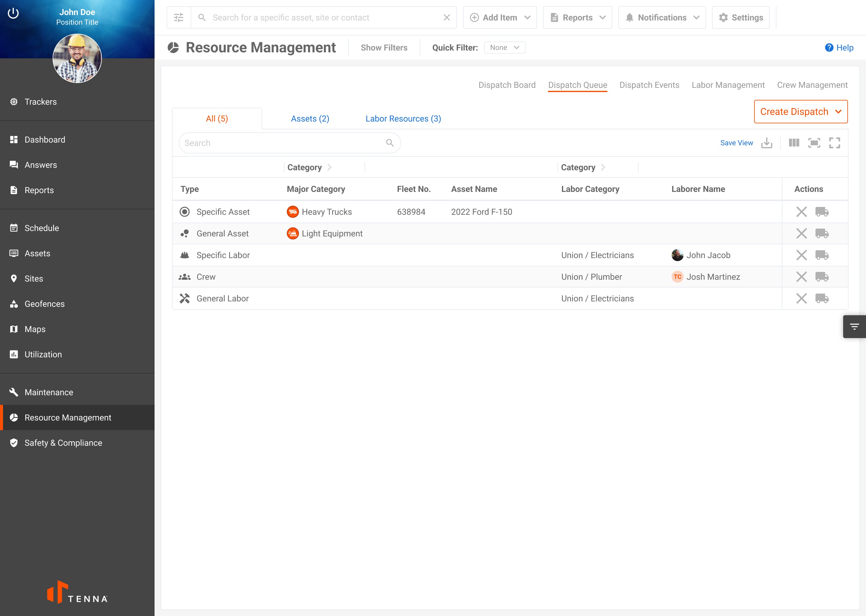Click the Heavy Trucks category icon
The image size is (866, 616).
293,212
